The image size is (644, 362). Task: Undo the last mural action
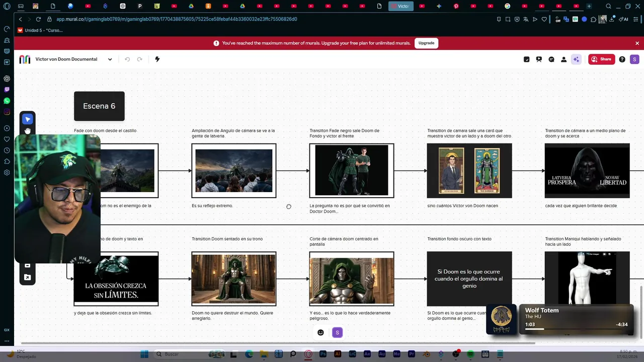(x=127, y=59)
